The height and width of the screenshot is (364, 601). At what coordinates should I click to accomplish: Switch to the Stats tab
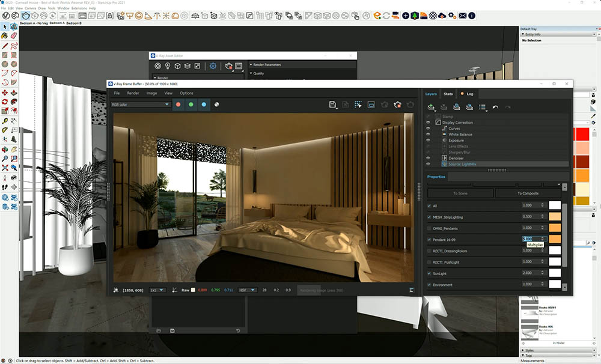click(448, 94)
